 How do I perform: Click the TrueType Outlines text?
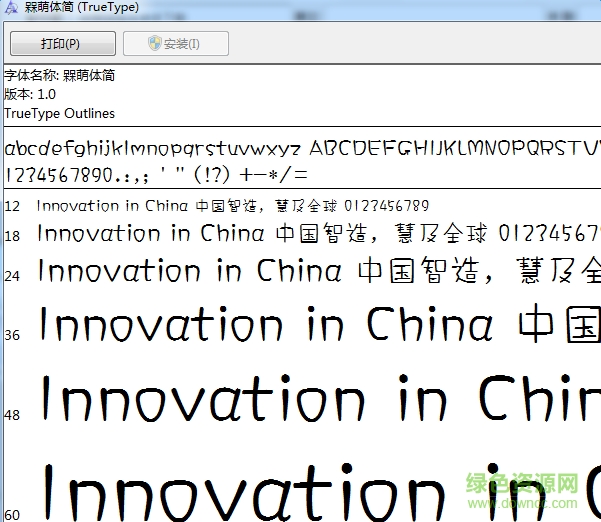[59, 113]
